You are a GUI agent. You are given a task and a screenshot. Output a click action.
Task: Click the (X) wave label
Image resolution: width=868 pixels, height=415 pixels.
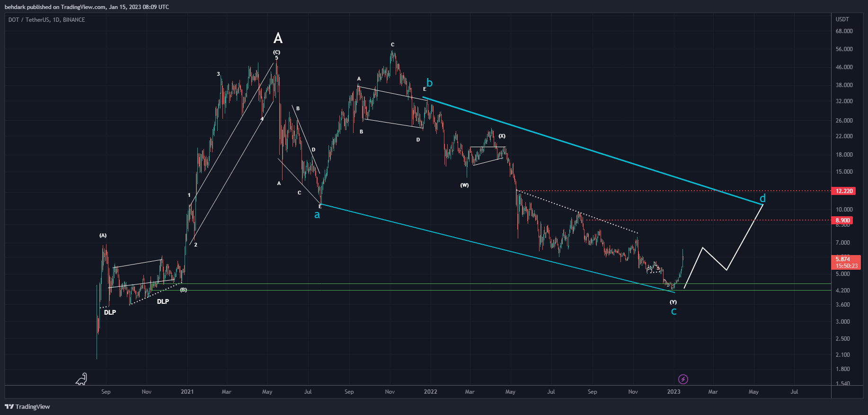coord(502,136)
